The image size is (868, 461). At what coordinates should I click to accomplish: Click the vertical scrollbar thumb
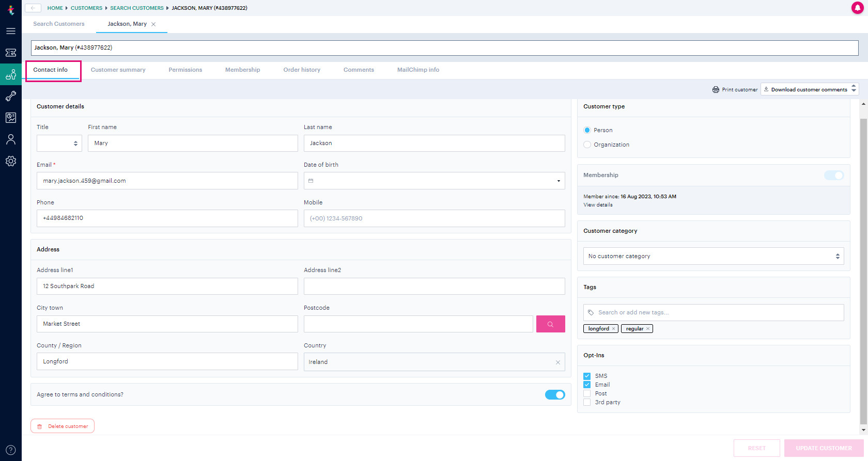click(x=863, y=271)
